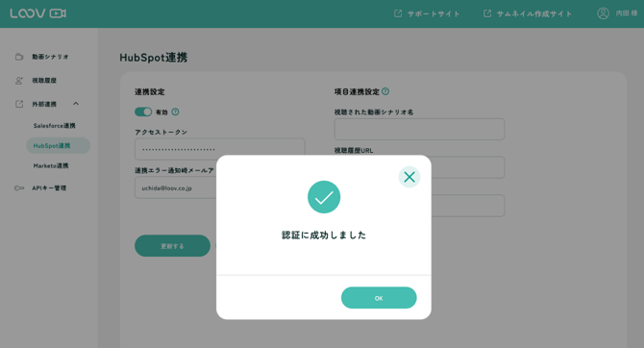Viewport: 644px width, 348px height.
Task: Click the help icon next to 有効
Action: pyautogui.click(x=175, y=112)
